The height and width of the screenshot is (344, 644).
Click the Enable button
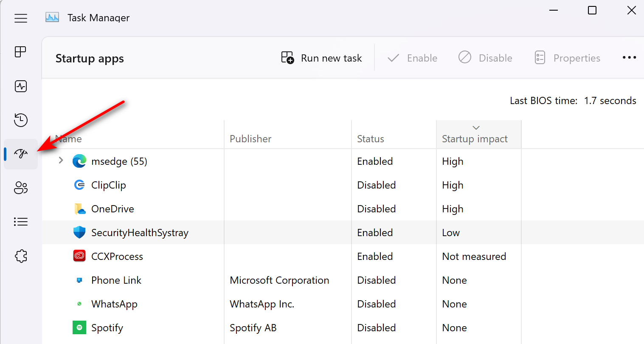coord(412,58)
